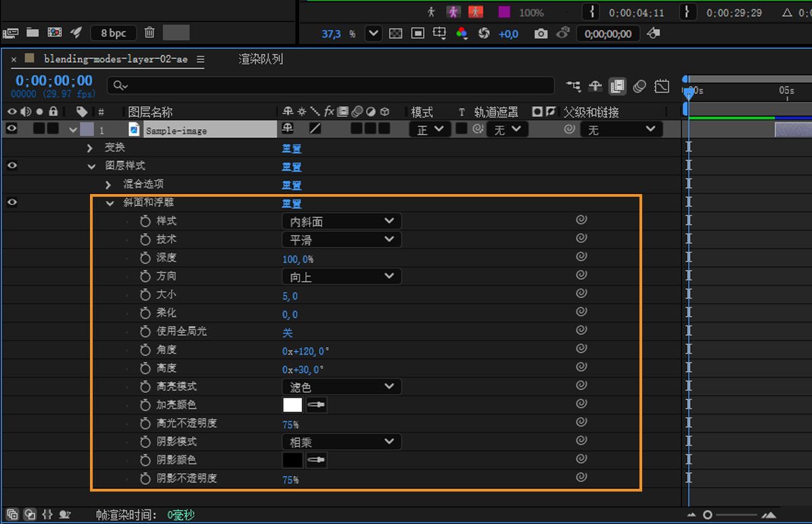
Task: Click 重置 link for 变换
Action: tap(292, 148)
